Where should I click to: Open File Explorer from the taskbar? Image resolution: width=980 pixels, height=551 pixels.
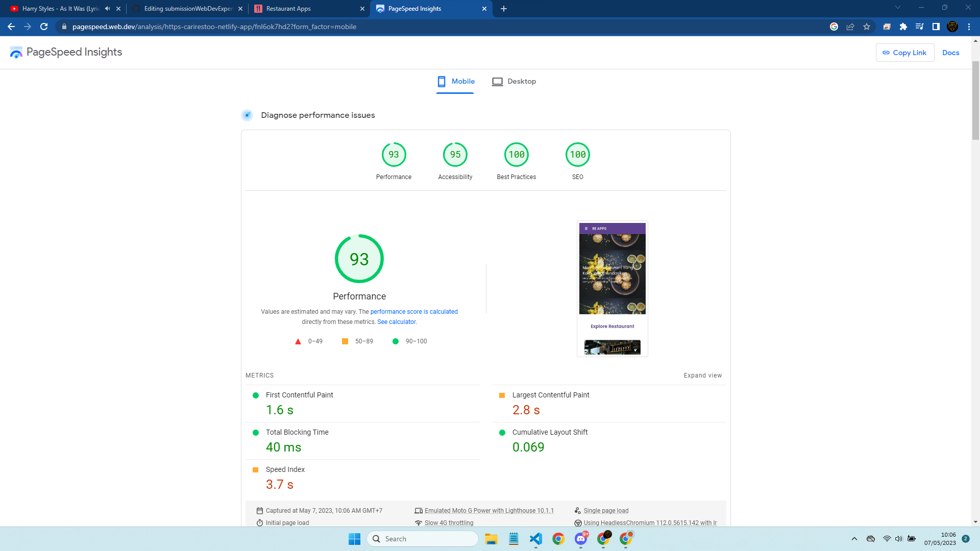coord(491,539)
